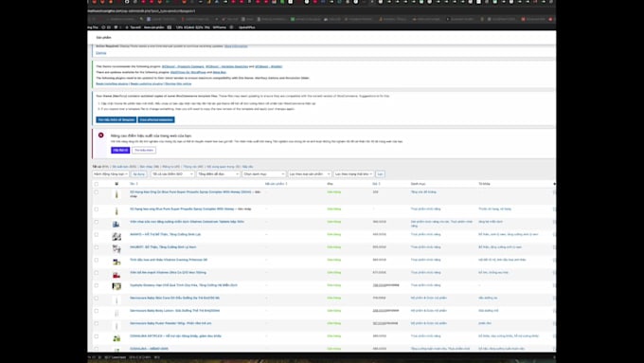This screenshot has height=363, width=644.
Task: Click the 'Áp dụng' apply button
Action: pos(139,174)
